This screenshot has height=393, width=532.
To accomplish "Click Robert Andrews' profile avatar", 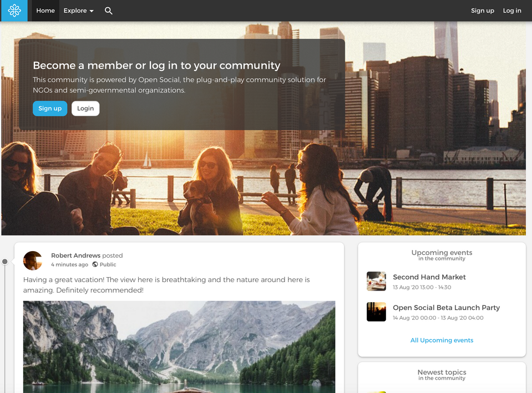I will click(x=33, y=260).
